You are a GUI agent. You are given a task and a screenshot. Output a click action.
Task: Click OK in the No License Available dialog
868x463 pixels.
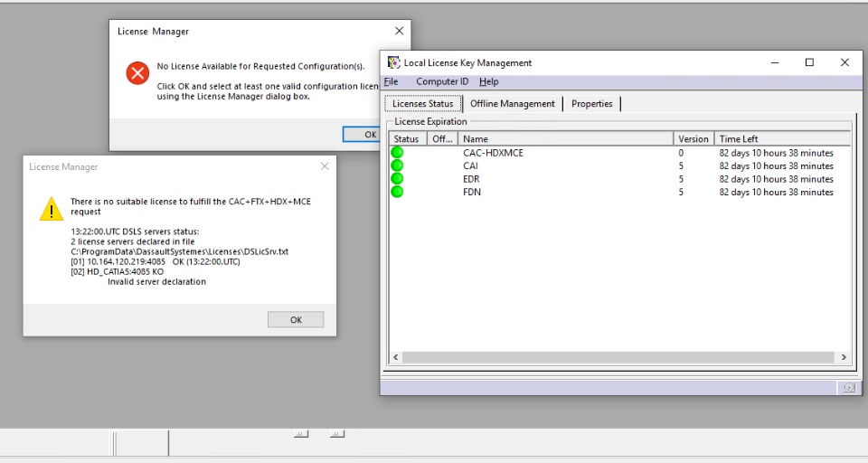point(361,134)
